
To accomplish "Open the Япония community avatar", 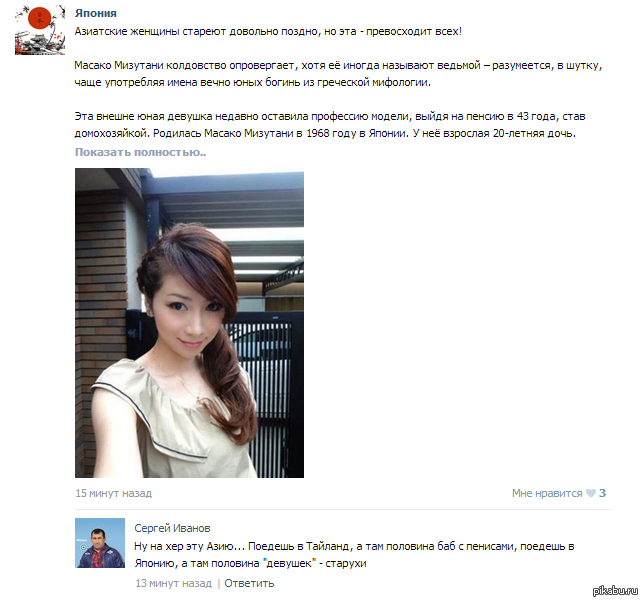I will pos(40,30).
